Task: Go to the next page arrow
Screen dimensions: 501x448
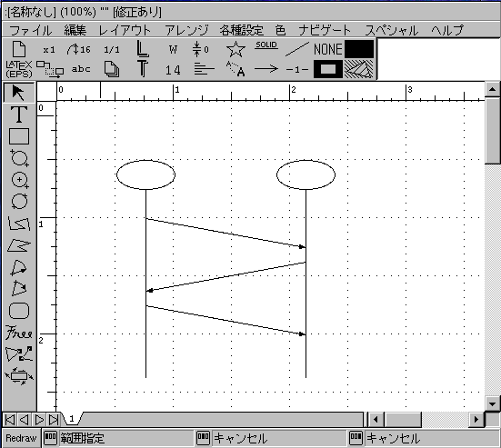Action: tap(39, 420)
